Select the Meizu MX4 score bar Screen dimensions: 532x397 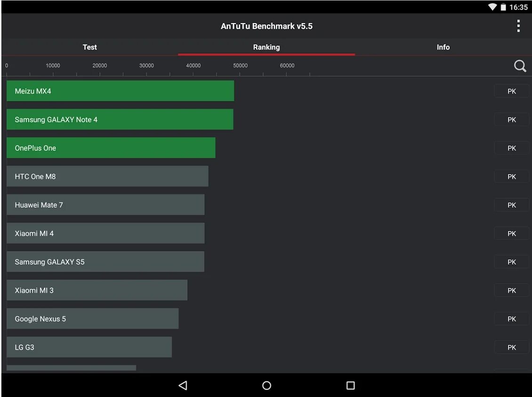(x=120, y=91)
